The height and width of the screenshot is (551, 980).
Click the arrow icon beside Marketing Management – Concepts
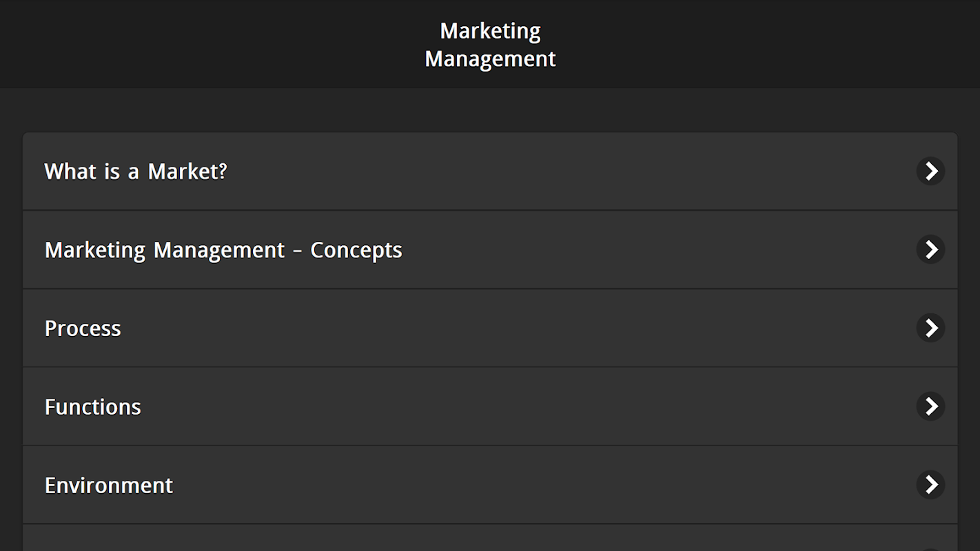pos(930,249)
